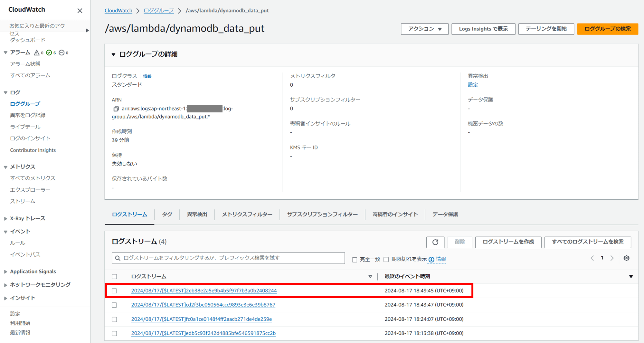Open log stream edb5c93f242d4885bfe546591875cc2b
The height and width of the screenshot is (343, 644).
pos(204,333)
